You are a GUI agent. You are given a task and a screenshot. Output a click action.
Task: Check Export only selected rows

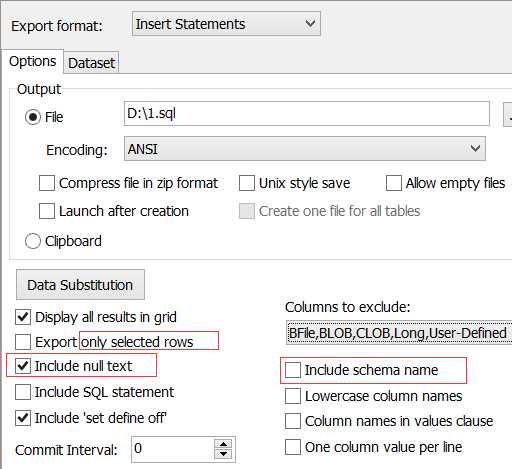tap(23, 342)
